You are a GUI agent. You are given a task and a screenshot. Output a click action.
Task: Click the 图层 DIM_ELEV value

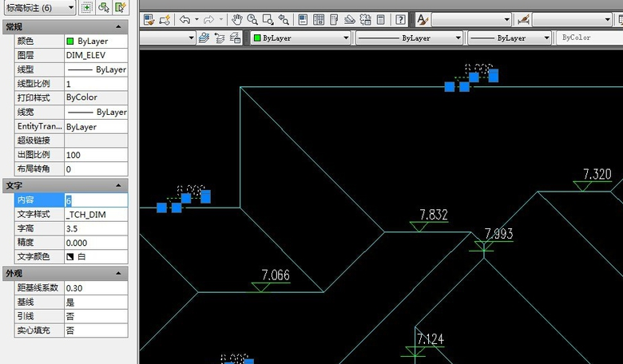pos(96,55)
